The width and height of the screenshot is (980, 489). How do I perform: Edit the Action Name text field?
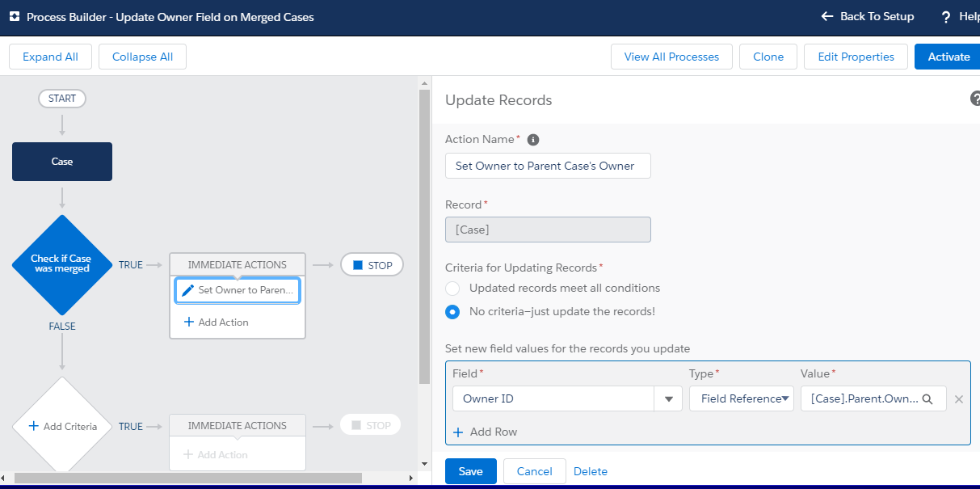(x=548, y=166)
